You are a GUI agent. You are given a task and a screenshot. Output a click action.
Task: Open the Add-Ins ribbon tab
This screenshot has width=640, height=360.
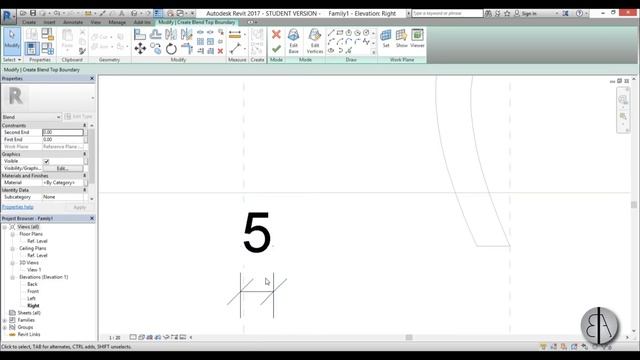(142, 22)
